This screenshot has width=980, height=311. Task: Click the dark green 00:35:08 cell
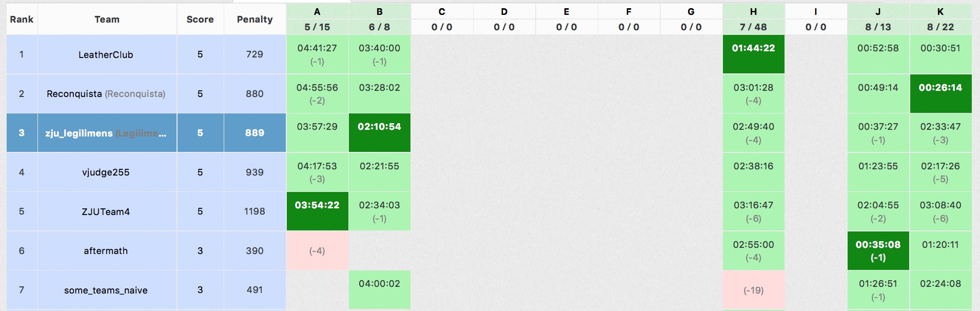878,250
